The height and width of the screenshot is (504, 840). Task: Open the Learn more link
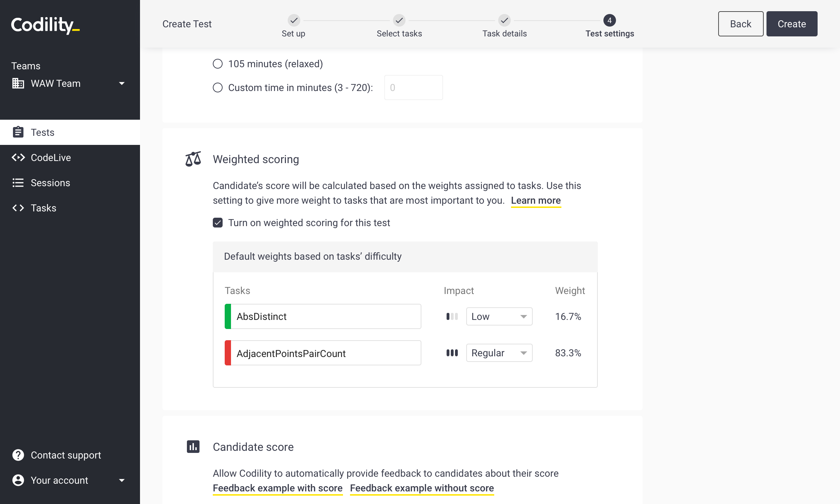click(536, 201)
